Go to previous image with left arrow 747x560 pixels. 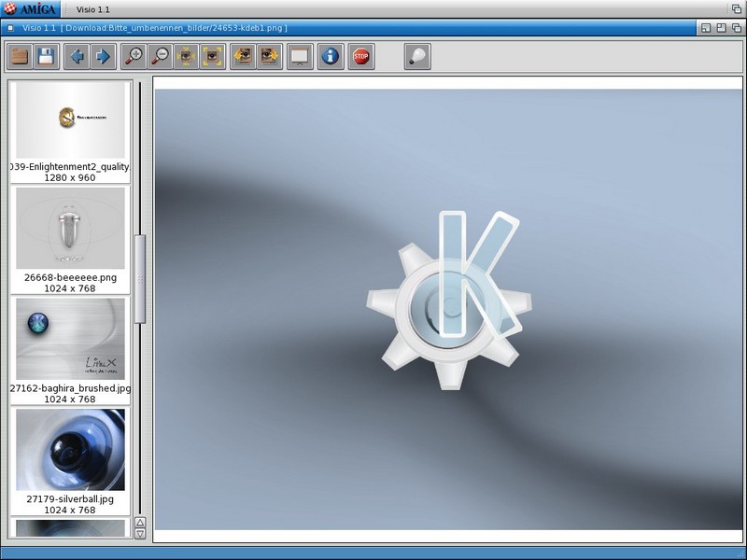click(x=77, y=57)
